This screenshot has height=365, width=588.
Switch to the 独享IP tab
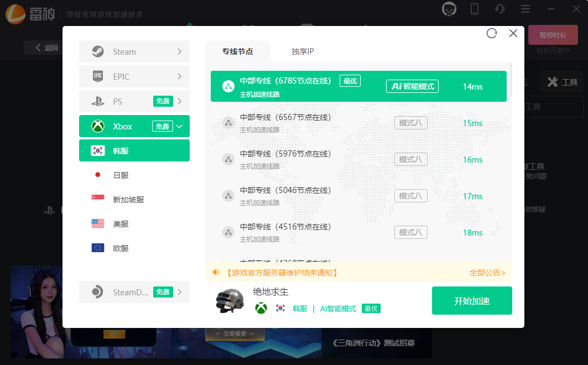pos(303,51)
